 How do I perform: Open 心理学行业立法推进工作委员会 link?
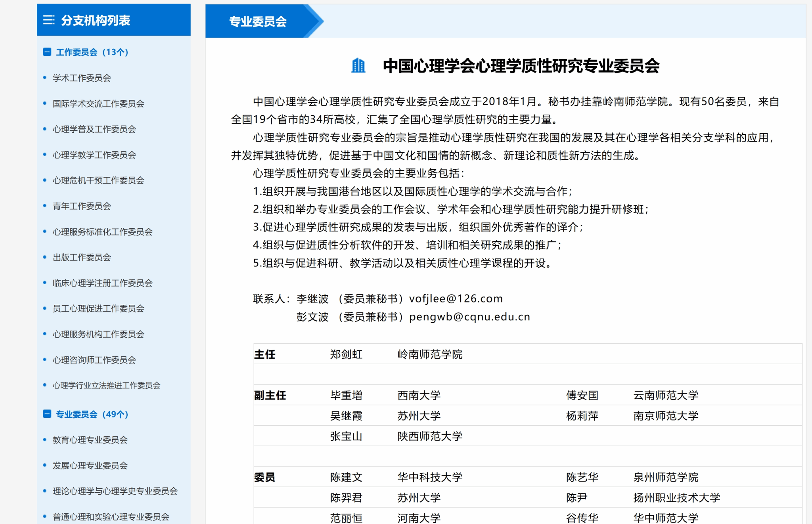[x=107, y=385]
